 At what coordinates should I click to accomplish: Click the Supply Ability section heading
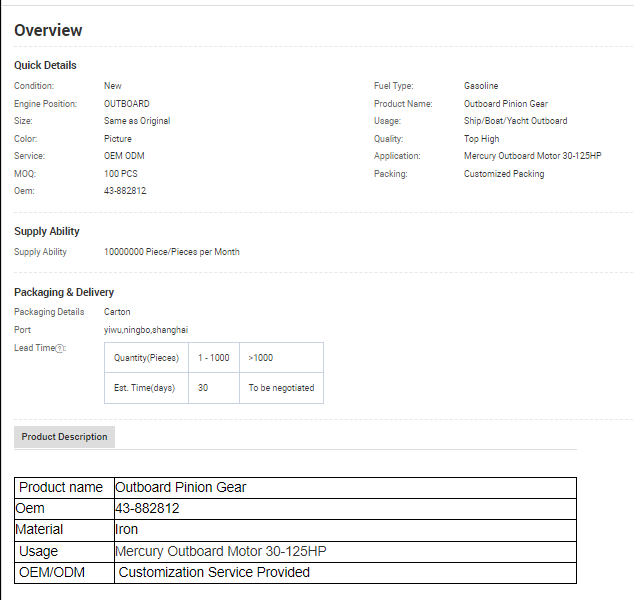coord(47,231)
